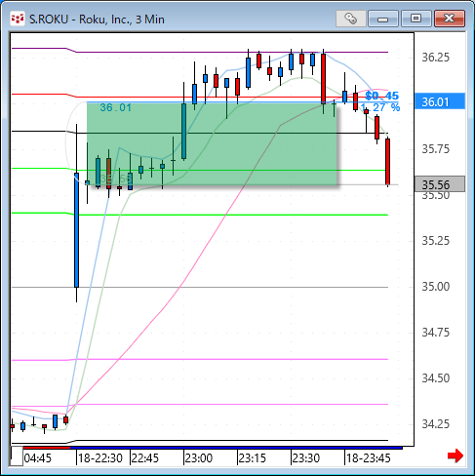Screen dimensions: 475x476
Task: Click the last red candle at 35.56
Action: point(387,162)
